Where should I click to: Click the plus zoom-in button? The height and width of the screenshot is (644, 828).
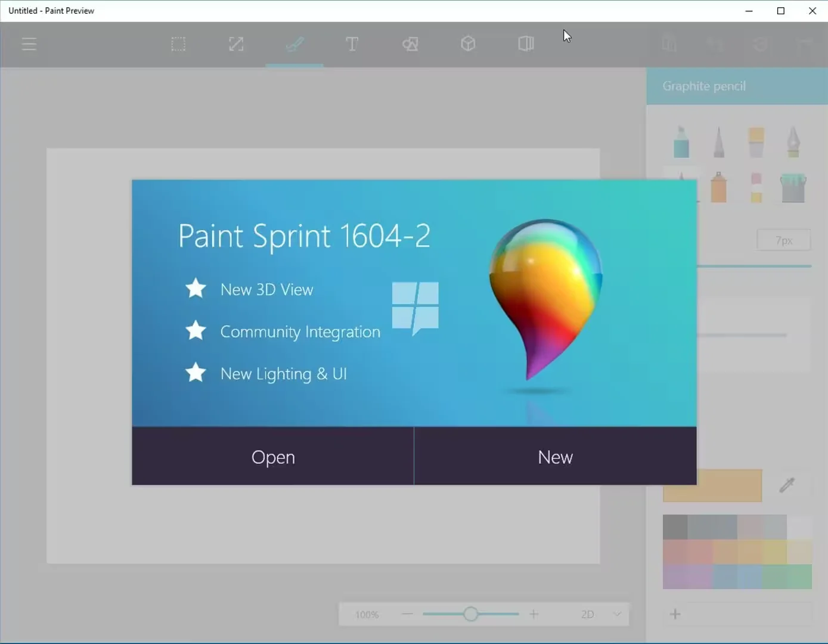534,614
